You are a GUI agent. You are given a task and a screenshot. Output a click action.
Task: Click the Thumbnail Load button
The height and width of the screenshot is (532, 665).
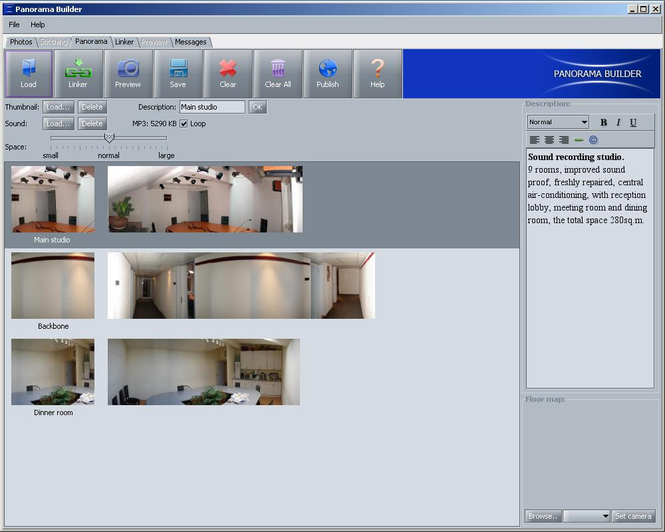[58, 107]
